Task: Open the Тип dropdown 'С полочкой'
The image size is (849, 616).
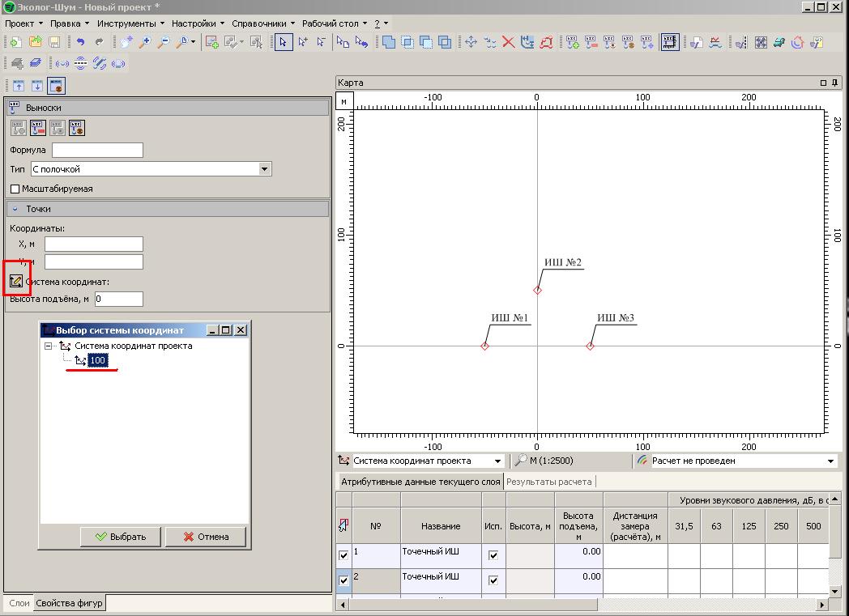Action: (264, 169)
